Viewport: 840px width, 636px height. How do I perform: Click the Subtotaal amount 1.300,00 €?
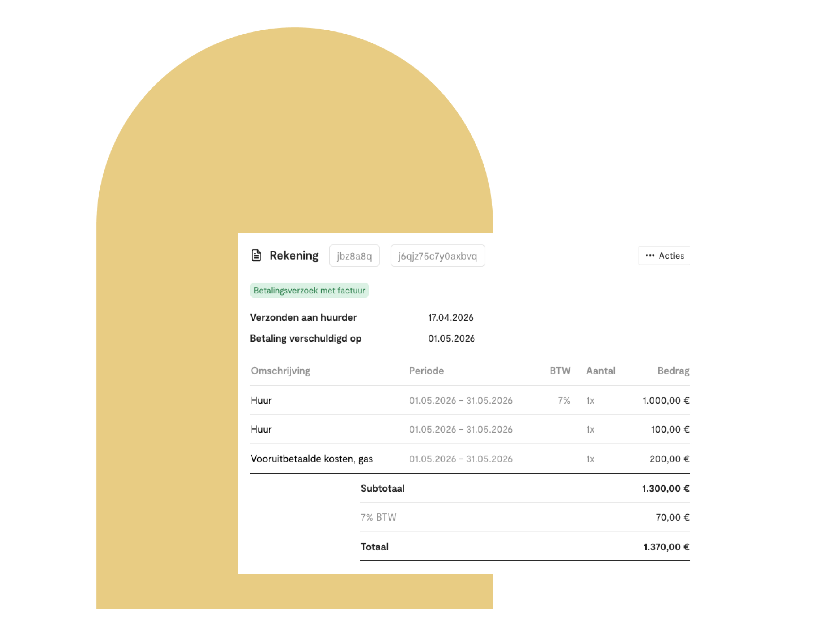[x=665, y=489]
